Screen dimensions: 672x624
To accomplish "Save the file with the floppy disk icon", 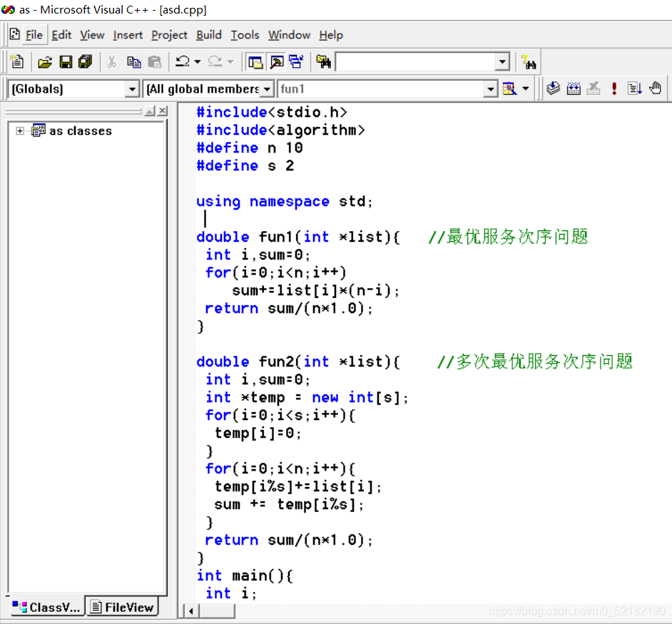I will click(66, 62).
